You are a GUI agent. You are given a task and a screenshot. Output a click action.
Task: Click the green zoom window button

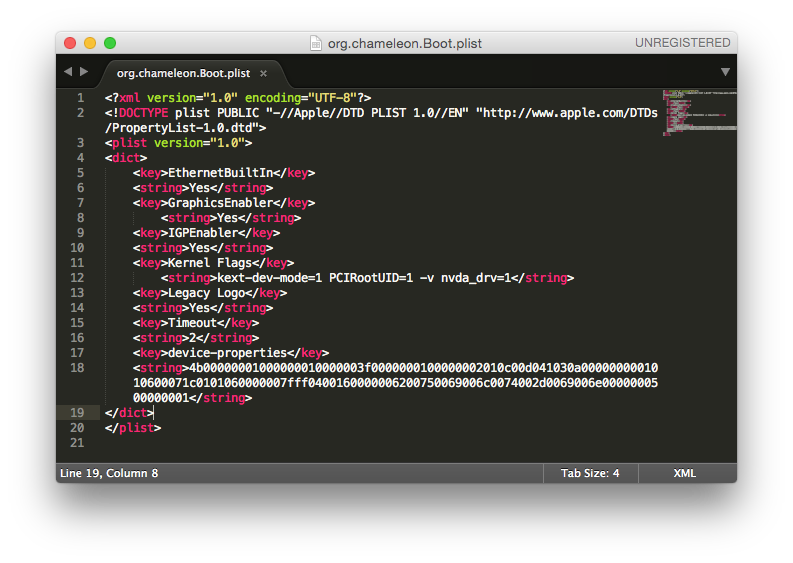click(x=110, y=43)
